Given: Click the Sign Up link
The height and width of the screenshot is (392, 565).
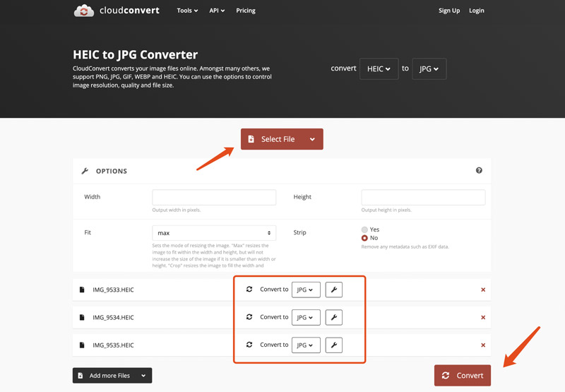Looking at the screenshot, I should pos(449,11).
